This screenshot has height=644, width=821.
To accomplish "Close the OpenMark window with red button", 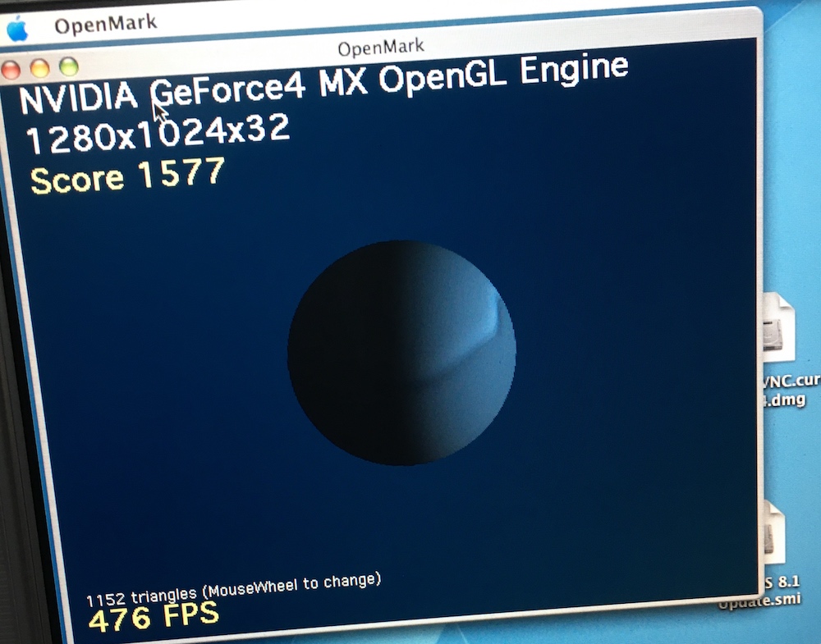I will [x=11, y=70].
